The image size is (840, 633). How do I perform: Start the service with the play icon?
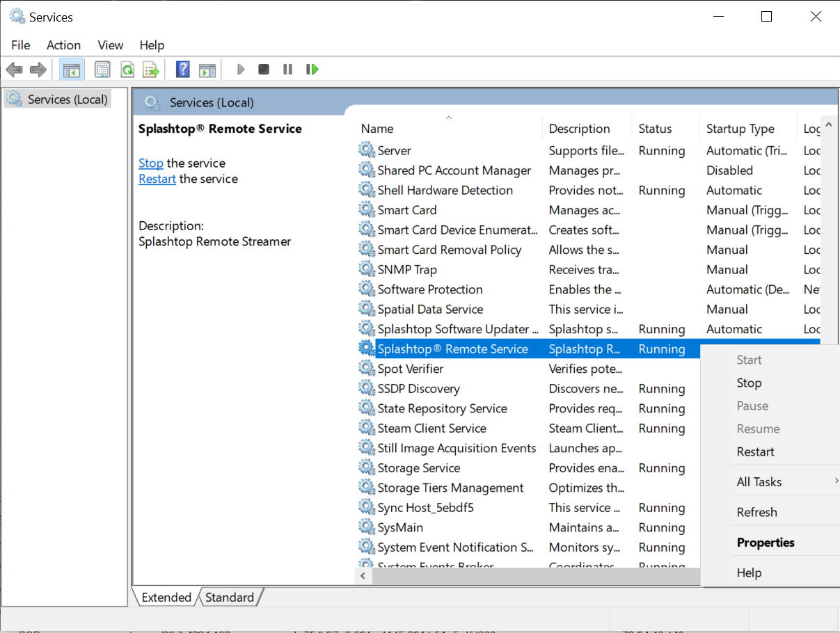pyautogui.click(x=240, y=69)
